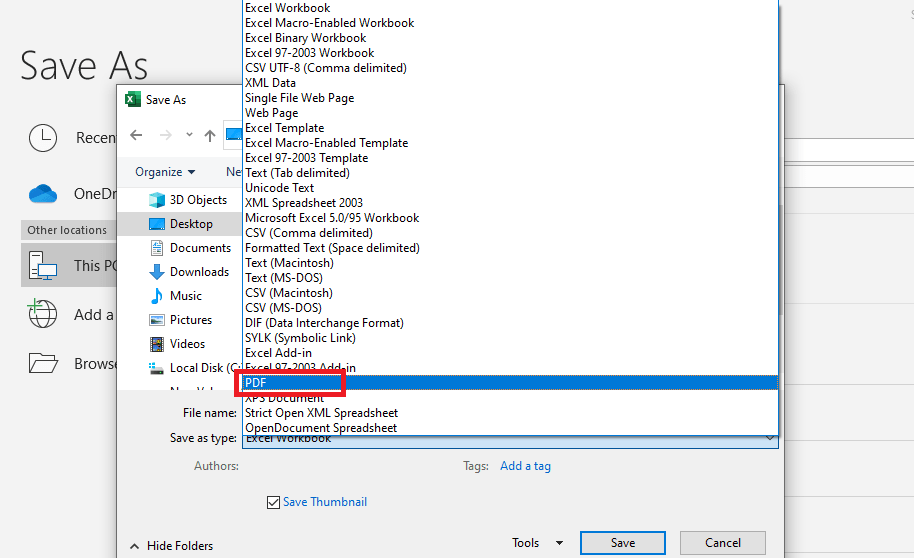Choose Excel Add-in file type
Viewport: 914px width, 558px height.
click(x=510, y=353)
